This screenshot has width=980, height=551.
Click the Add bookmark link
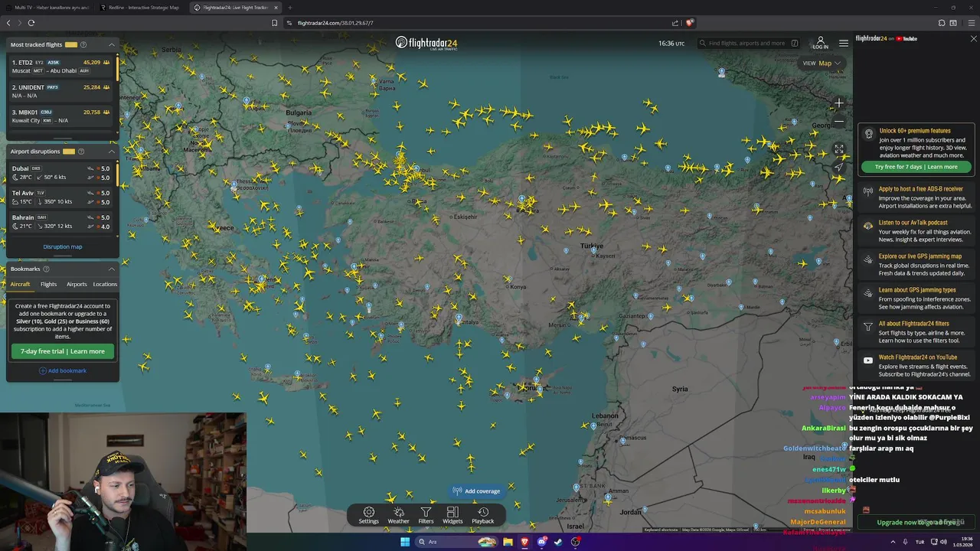(63, 370)
